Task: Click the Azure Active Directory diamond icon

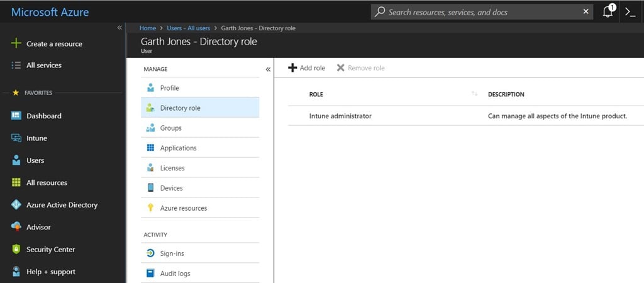Action: 16,204
